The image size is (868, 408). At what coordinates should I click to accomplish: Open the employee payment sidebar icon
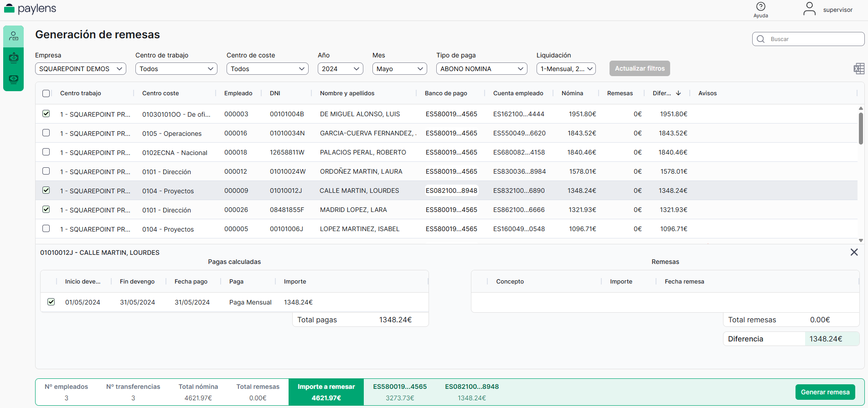pos(14,36)
